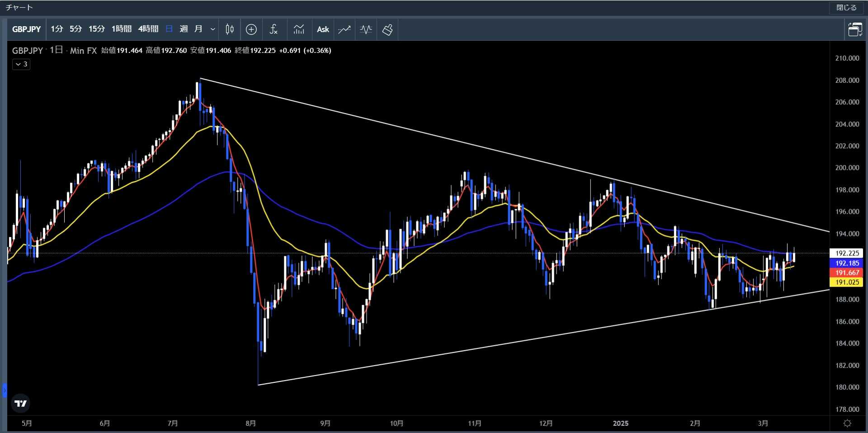This screenshot has height=433, width=868.
Task: Expand the collapsed indicators legend showing 3
Action: (x=21, y=64)
